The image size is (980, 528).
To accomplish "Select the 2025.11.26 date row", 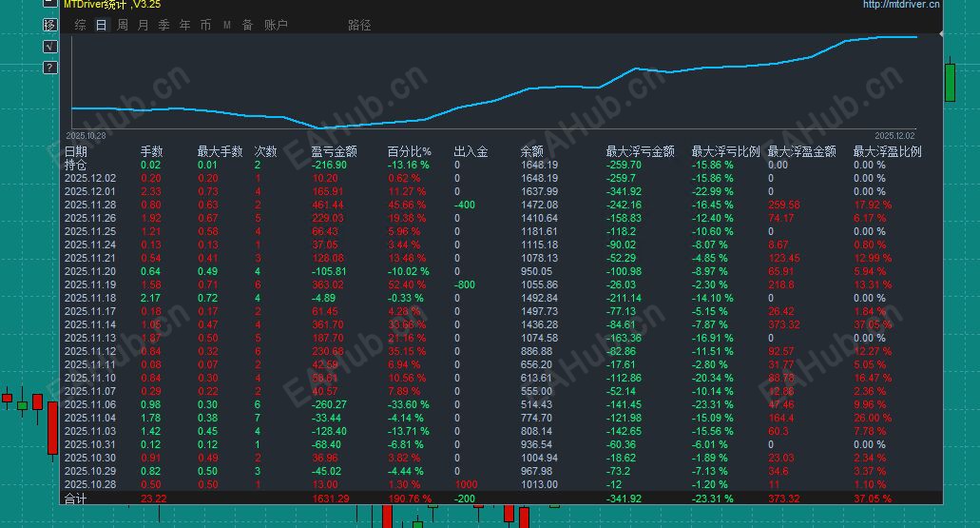I will pyautogui.click(x=90, y=218).
